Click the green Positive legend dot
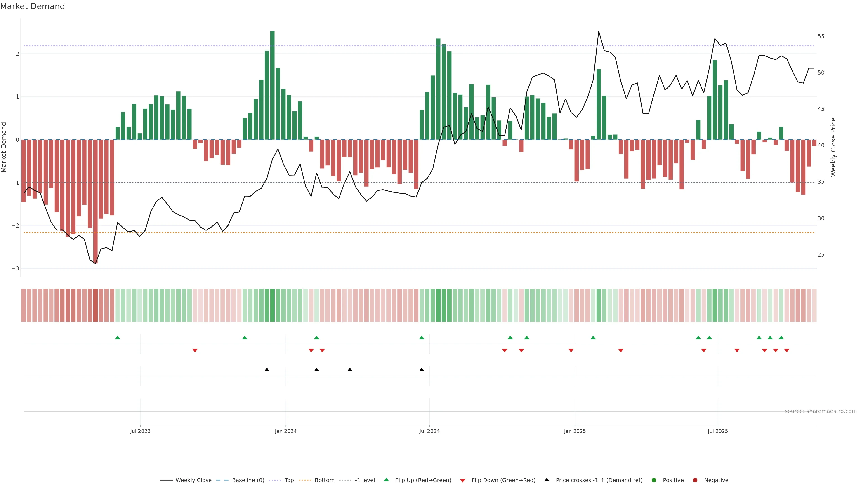Image resolution: width=868 pixels, height=488 pixels. click(654, 480)
